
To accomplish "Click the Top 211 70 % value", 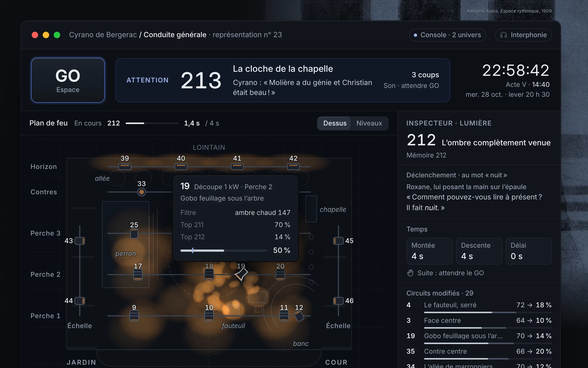I will tap(282, 225).
